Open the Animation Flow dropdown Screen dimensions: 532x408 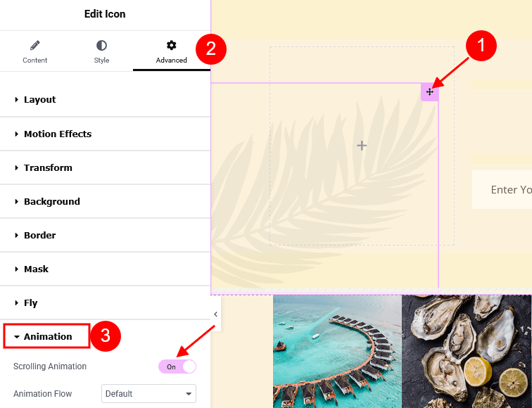point(148,394)
